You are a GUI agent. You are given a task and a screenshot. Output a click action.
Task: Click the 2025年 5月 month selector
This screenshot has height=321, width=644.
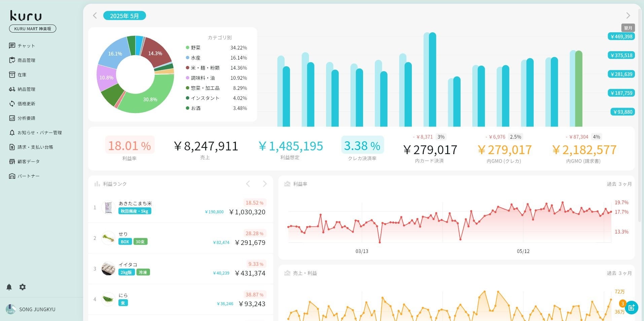point(124,15)
